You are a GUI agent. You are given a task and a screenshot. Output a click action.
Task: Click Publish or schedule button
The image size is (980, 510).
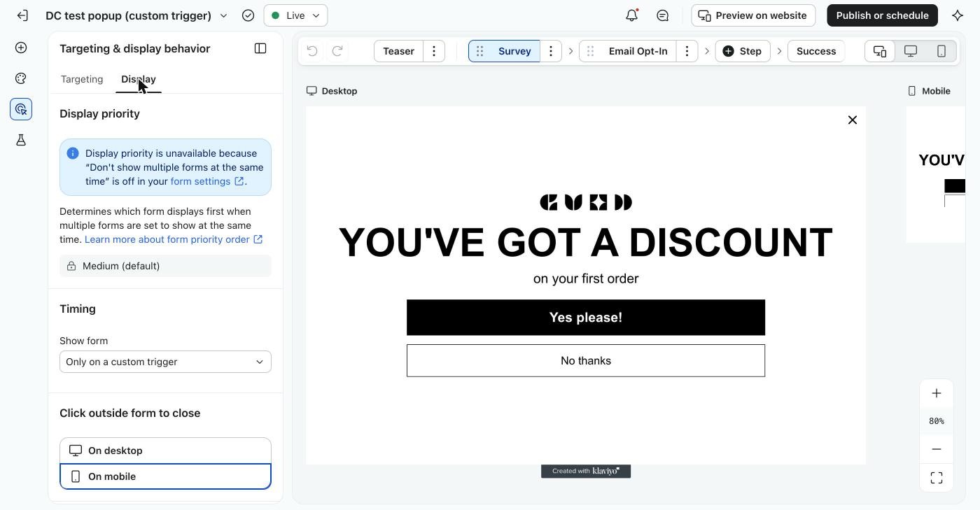882,15
